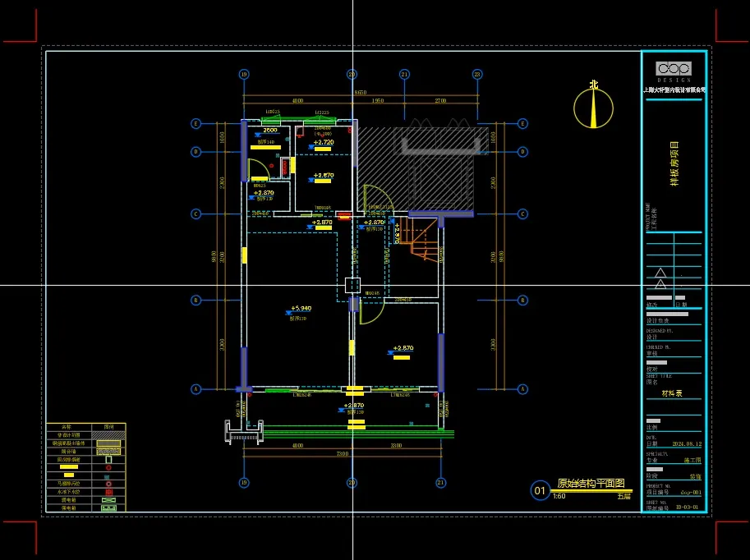Pick the left-side grid bubble E
The height and width of the screenshot is (560, 750).
(196, 123)
